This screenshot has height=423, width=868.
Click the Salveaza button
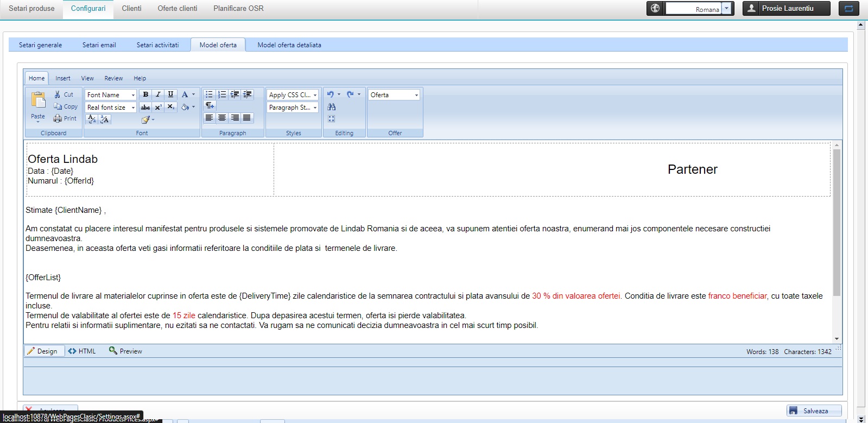tap(814, 411)
